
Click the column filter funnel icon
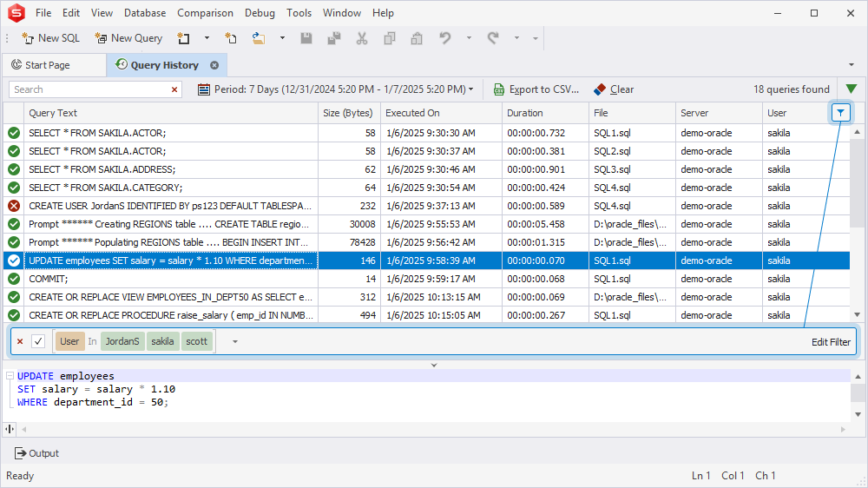pos(840,113)
